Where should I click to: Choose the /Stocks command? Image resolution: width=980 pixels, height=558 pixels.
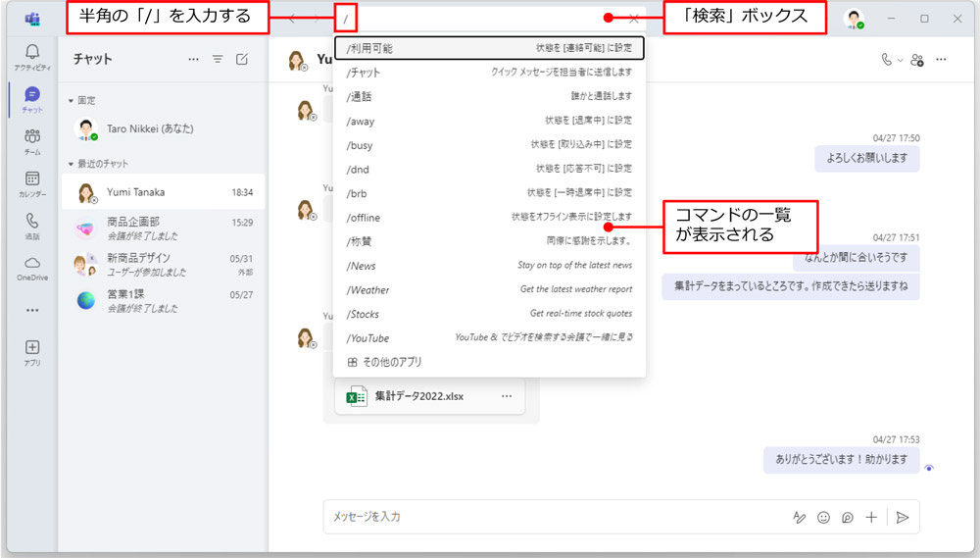pos(489,314)
